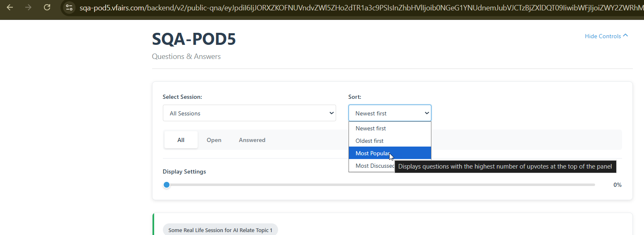The image size is (644, 235).
Task: Collapse the Sort dropdown showing Newest first
Action: [390, 113]
